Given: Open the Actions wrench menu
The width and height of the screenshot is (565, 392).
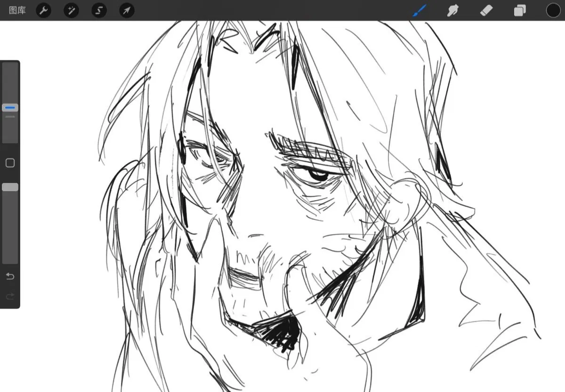Looking at the screenshot, I should tap(43, 10).
